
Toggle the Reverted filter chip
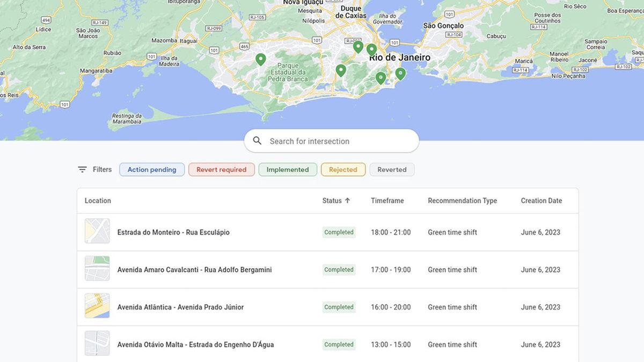[392, 169]
